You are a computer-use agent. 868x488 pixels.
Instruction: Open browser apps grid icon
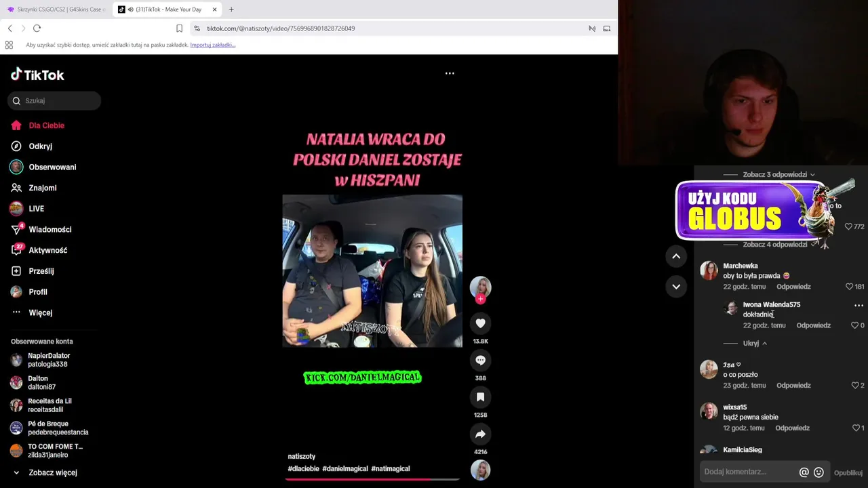9,45
